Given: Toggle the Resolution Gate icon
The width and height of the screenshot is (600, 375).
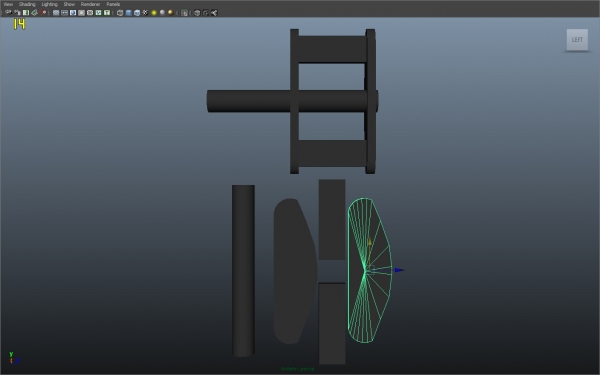Looking at the screenshot, I should pyautogui.click(x=73, y=13).
